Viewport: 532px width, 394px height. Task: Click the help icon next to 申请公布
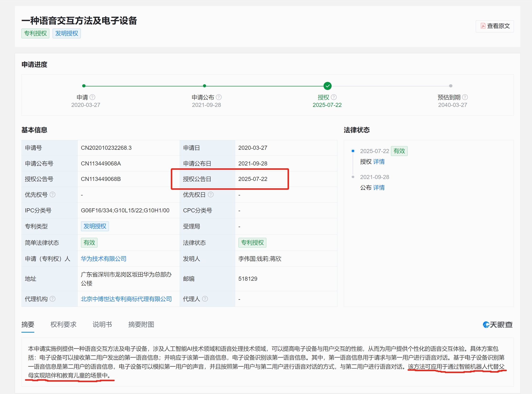click(x=219, y=97)
